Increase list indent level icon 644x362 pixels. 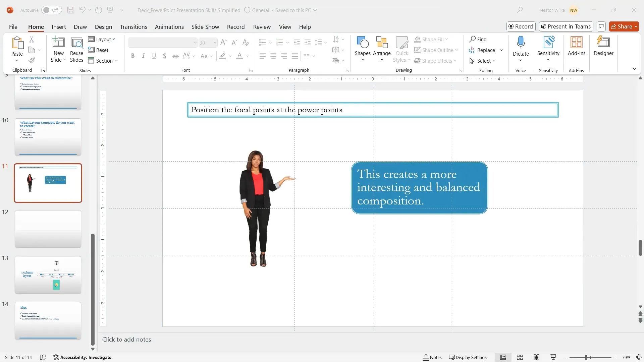click(x=307, y=42)
